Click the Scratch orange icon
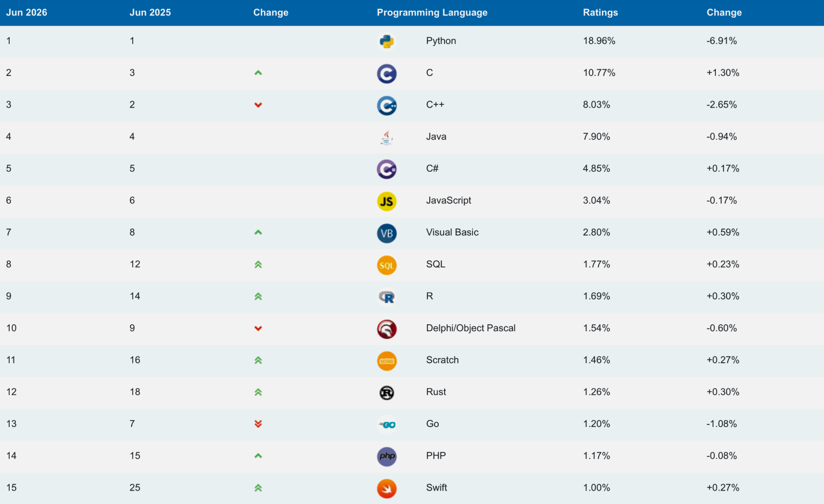Image resolution: width=824 pixels, height=504 pixels. [x=386, y=361]
